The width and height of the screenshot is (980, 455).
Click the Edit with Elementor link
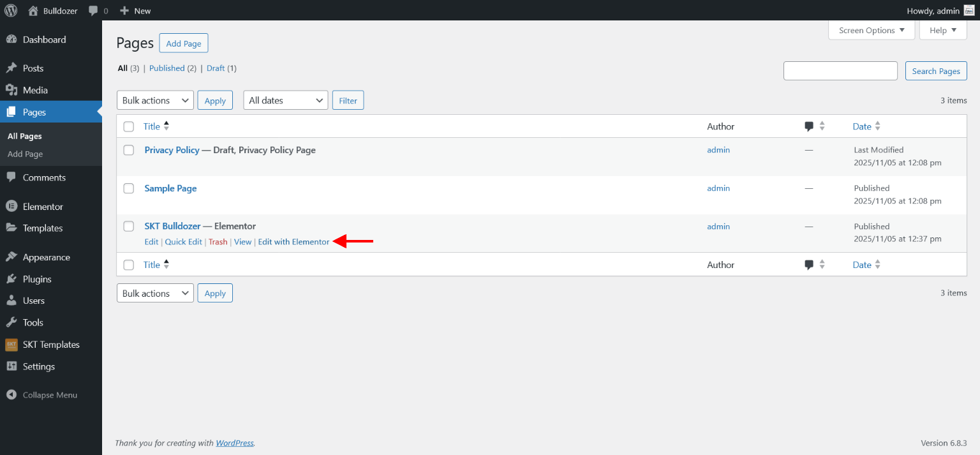pyautogui.click(x=293, y=242)
